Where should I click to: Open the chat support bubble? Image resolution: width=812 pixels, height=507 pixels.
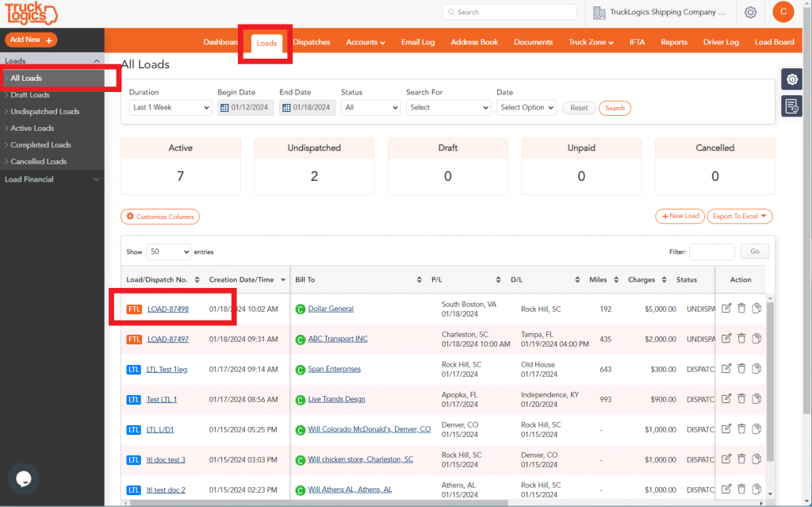tap(23, 478)
